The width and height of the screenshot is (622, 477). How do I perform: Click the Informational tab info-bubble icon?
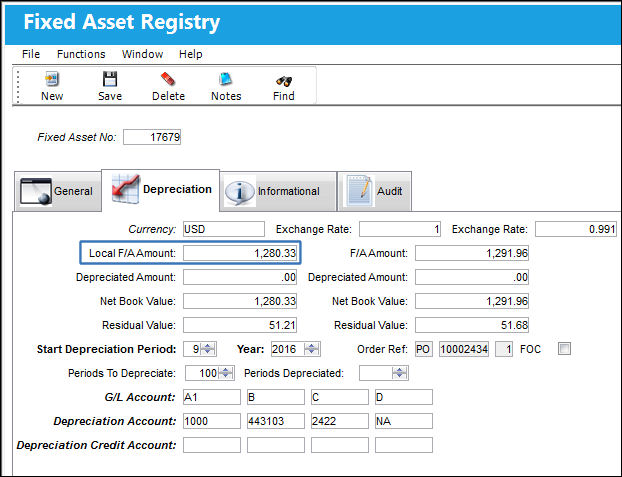(240, 192)
